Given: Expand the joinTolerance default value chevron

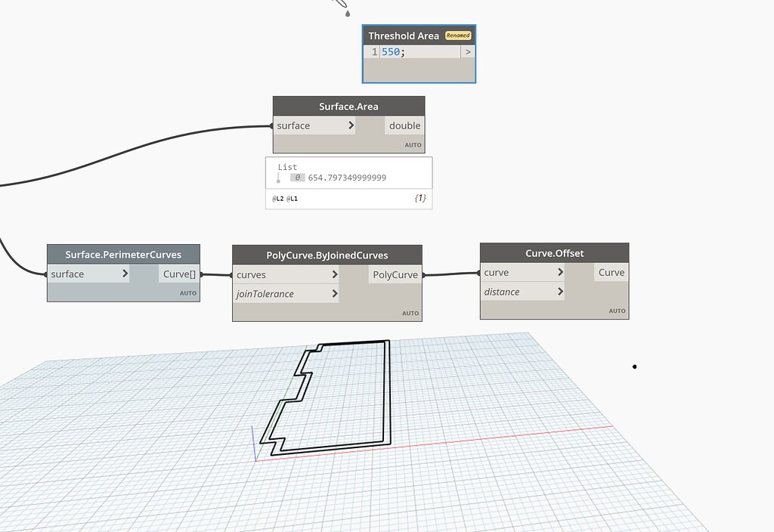Looking at the screenshot, I should [x=336, y=295].
